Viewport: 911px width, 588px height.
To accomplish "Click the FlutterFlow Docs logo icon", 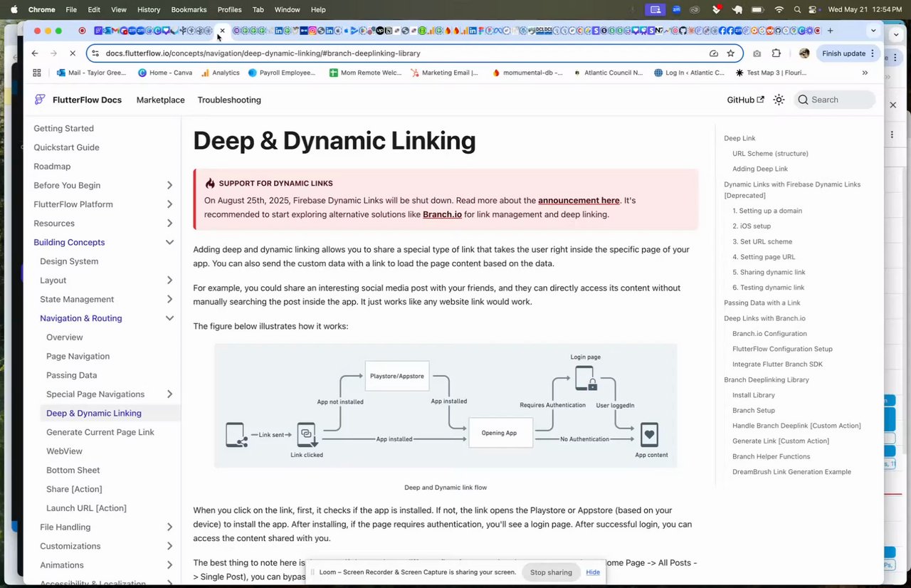I will [40, 100].
